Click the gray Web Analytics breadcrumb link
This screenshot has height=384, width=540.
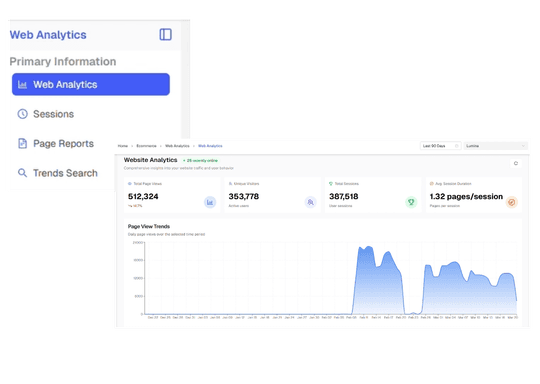point(177,146)
